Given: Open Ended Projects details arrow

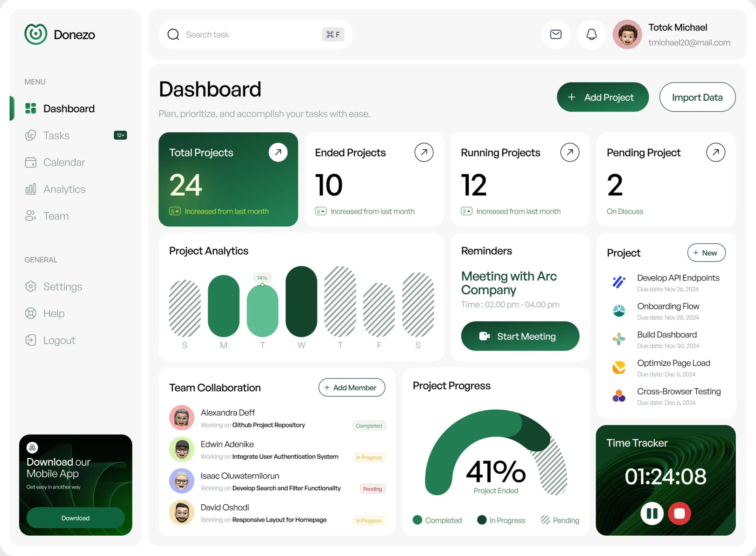Looking at the screenshot, I should tap(424, 152).
